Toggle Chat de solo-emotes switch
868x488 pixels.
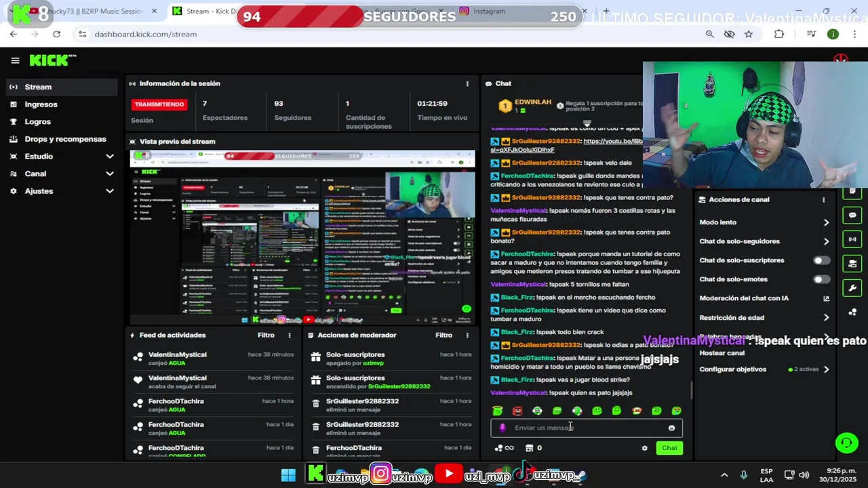[x=821, y=279]
